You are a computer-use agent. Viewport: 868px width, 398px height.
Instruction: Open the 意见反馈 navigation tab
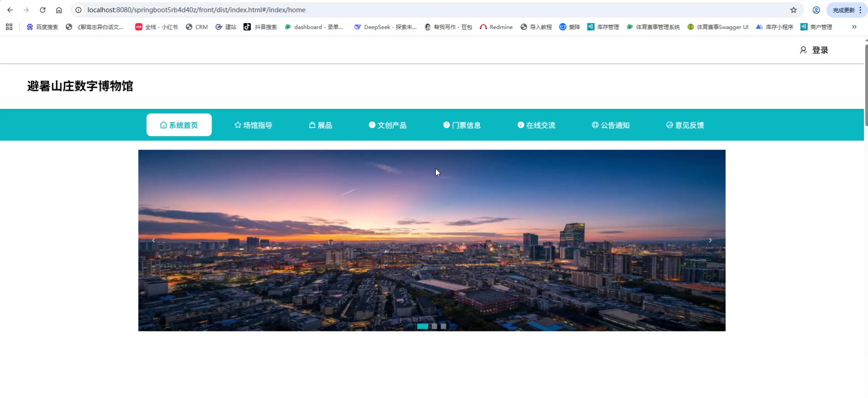pyautogui.click(x=685, y=125)
